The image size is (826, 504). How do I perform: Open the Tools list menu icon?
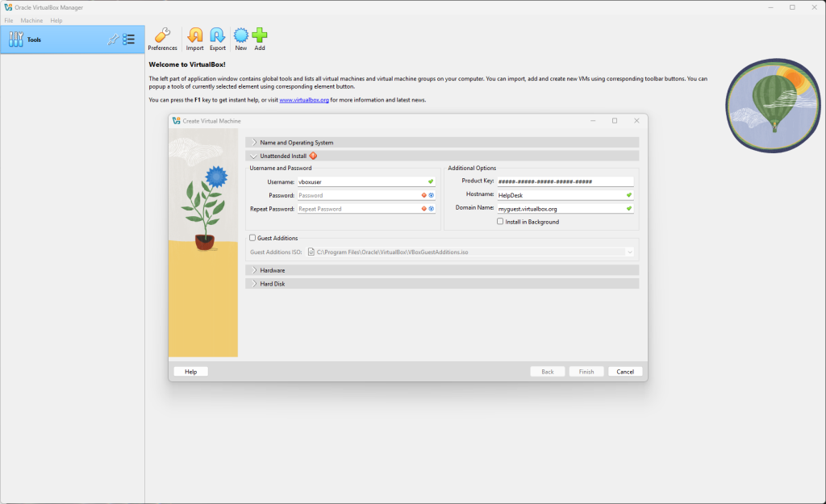click(x=129, y=39)
